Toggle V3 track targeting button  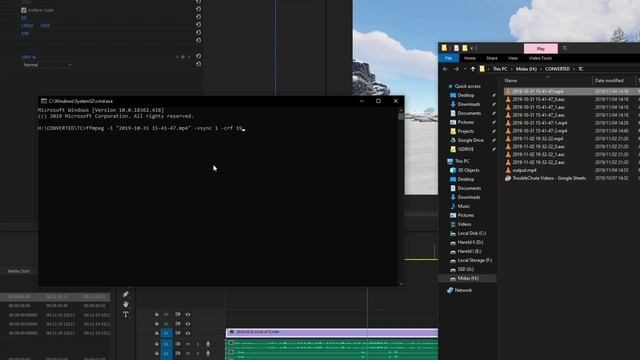[166, 314]
